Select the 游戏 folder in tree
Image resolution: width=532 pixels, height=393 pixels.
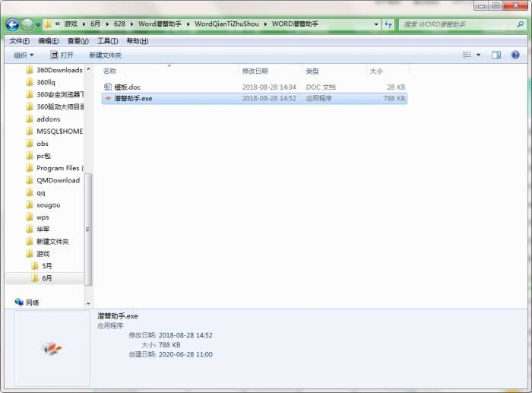pyautogui.click(x=38, y=254)
